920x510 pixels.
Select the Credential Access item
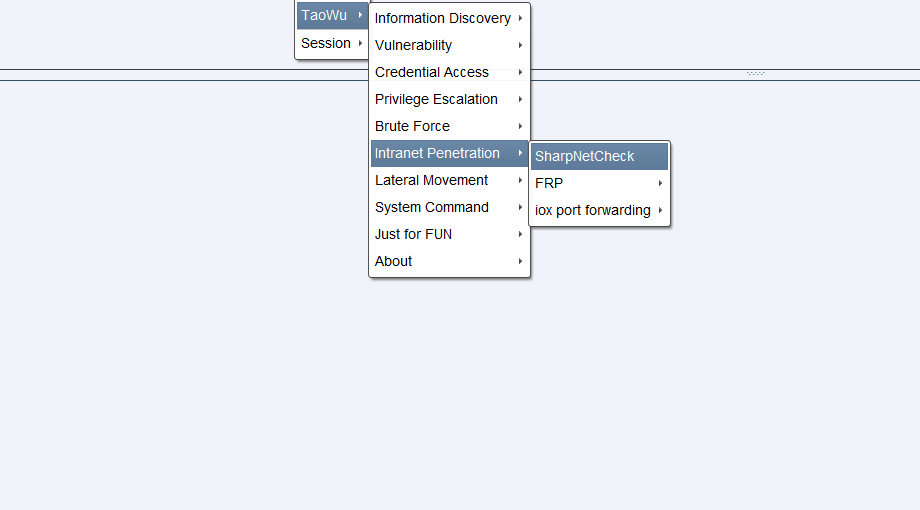coord(431,72)
